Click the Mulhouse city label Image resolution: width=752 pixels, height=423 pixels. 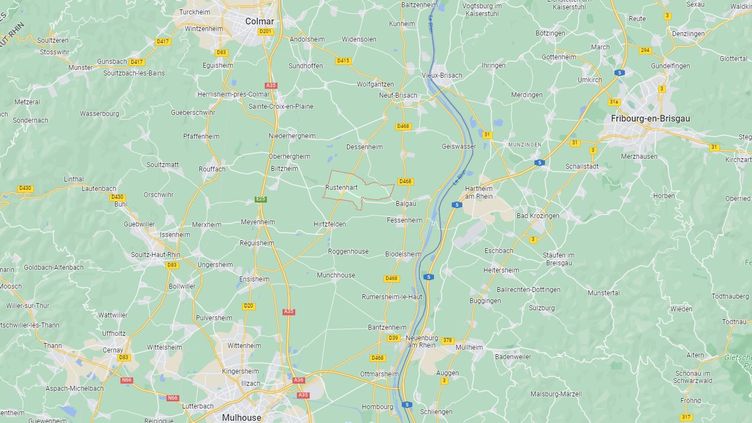(x=242, y=417)
